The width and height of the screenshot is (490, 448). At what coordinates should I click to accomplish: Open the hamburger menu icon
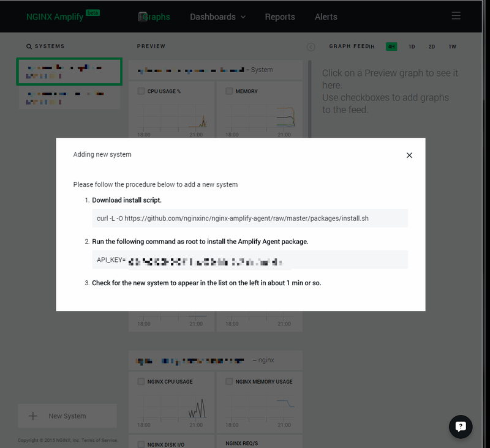pyautogui.click(x=456, y=16)
